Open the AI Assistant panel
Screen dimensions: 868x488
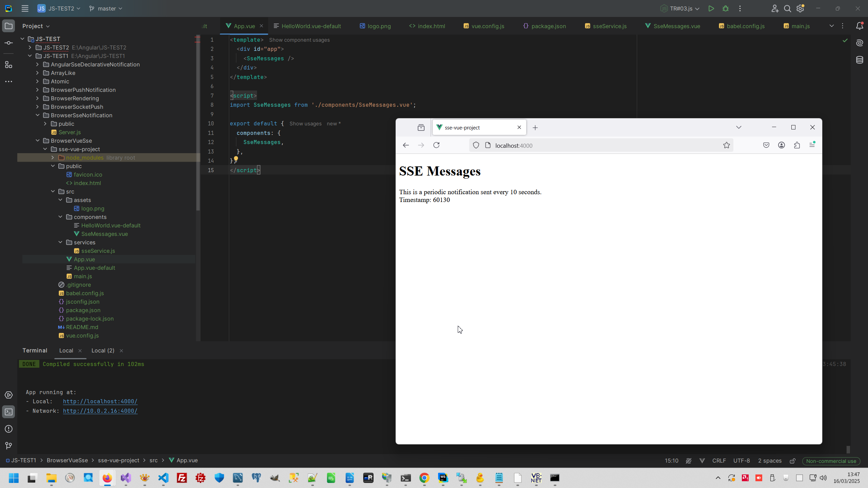pos(859,43)
